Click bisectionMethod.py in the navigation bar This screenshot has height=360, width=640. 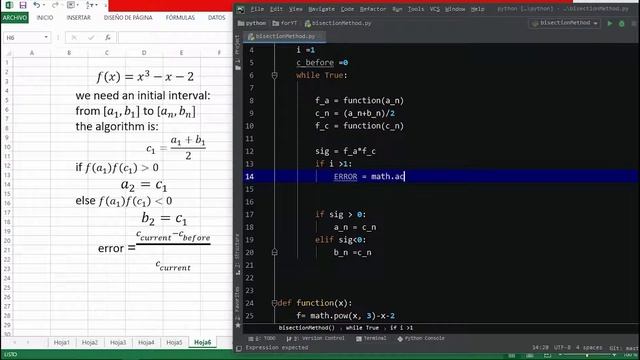coord(338,23)
